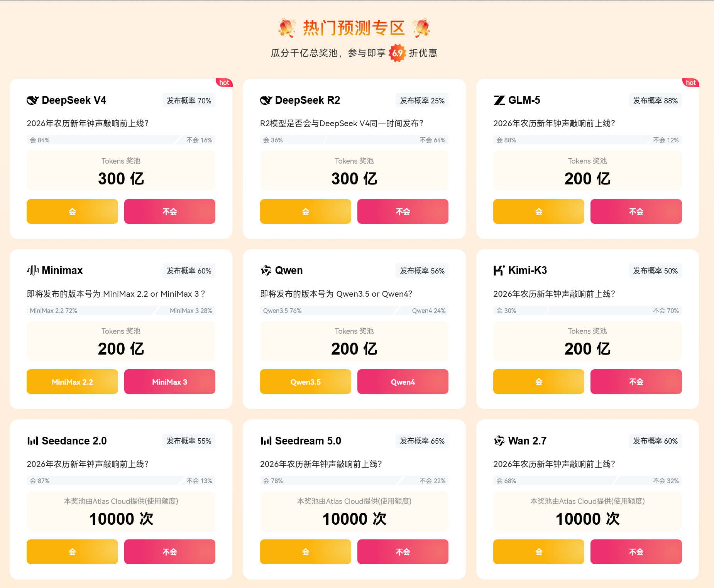The image size is (714, 588).
Task: Click 不会 on the GLM-5 card
Action: [x=636, y=211]
